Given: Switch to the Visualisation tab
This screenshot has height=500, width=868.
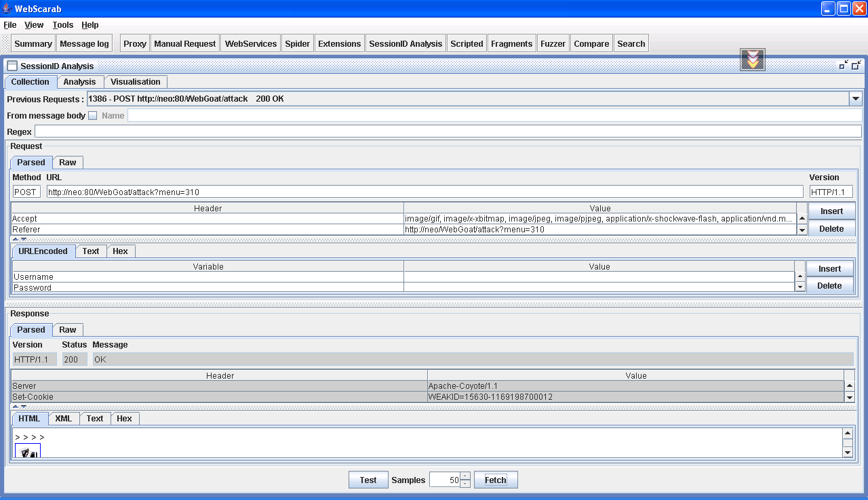Looking at the screenshot, I should tap(136, 82).
